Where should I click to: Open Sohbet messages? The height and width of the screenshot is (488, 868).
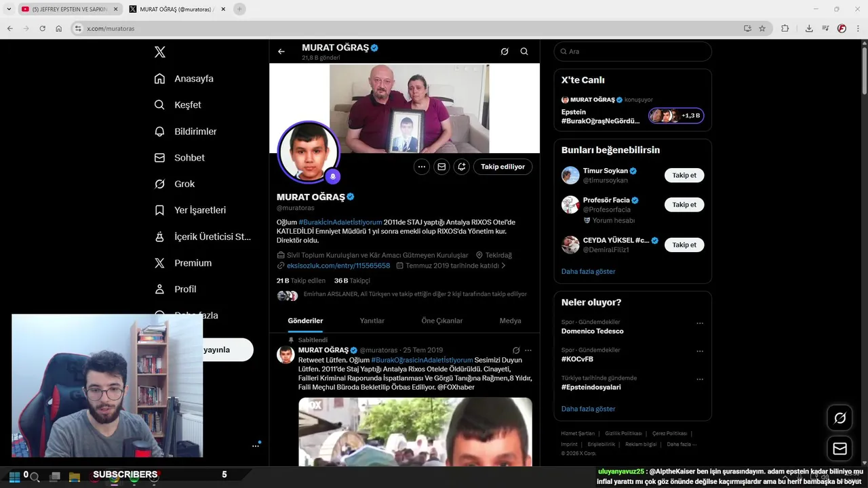(179, 158)
